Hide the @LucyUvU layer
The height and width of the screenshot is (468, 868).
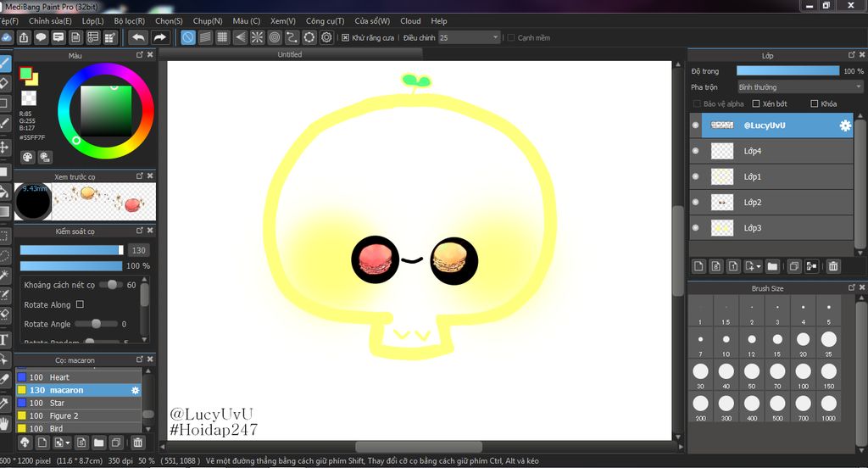tap(695, 125)
